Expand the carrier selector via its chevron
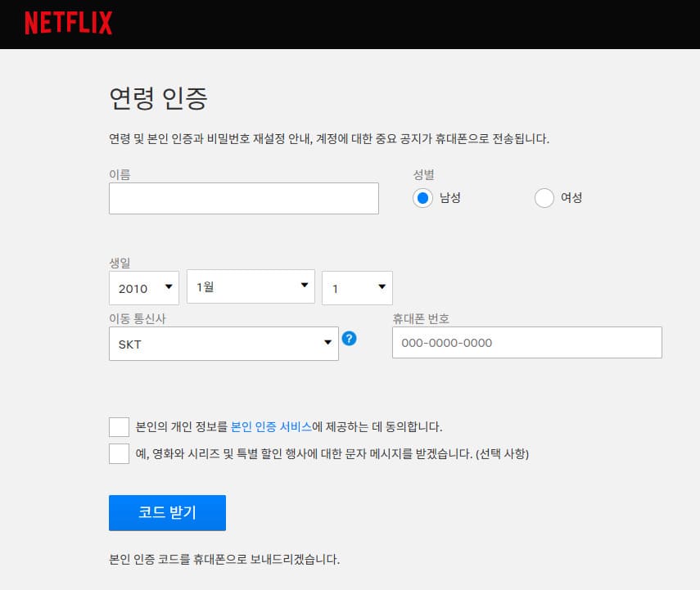The height and width of the screenshot is (590, 700). (x=327, y=344)
